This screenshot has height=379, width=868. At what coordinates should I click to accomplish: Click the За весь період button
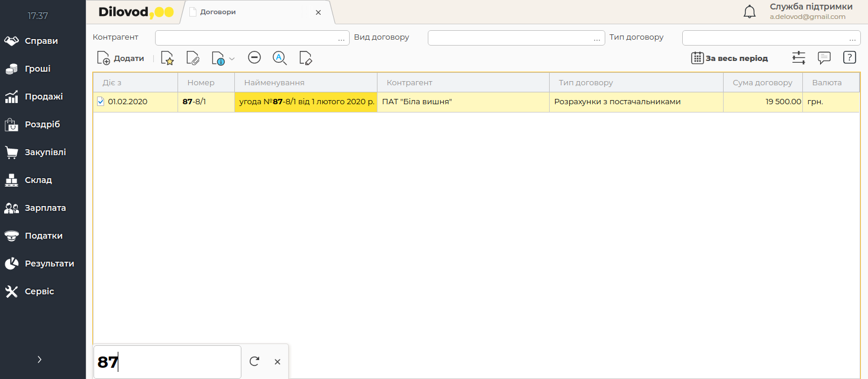pyautogui.click(x=730, y=58)
